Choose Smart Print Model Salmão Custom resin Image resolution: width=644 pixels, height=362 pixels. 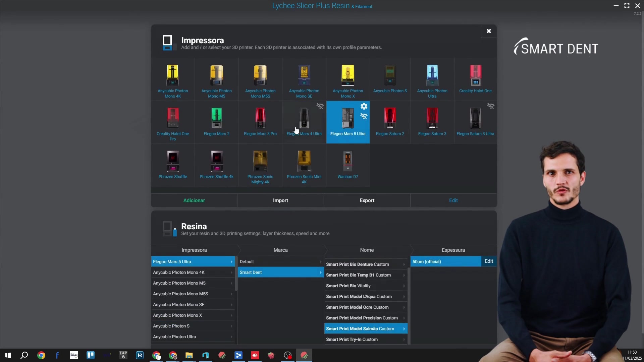tap(366, 329)
